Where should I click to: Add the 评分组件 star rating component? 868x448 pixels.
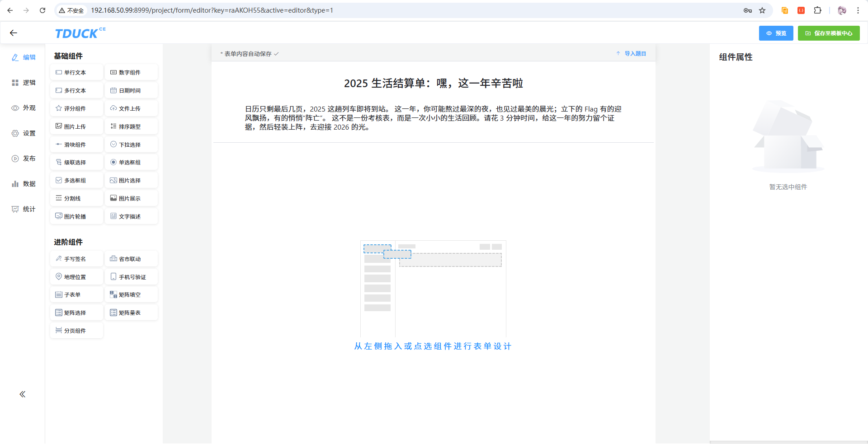tap(76, 108)
